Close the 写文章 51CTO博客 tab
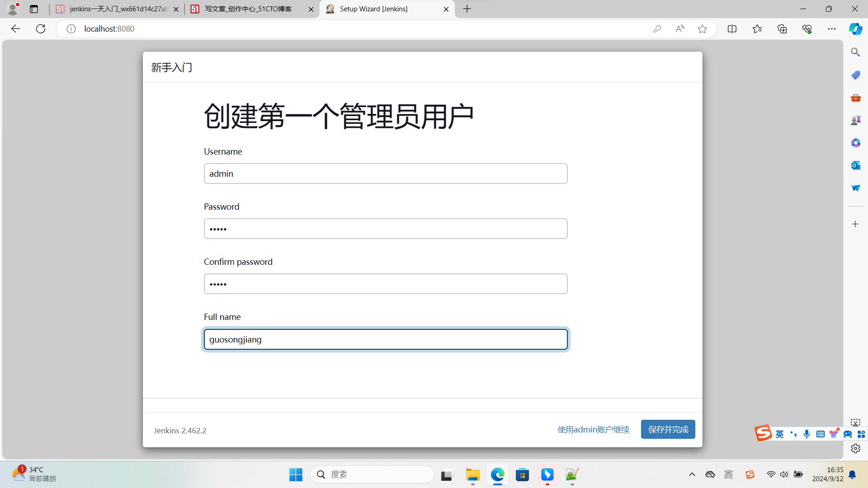The width and height of the screenshot is (868, 488). [311, 9]
